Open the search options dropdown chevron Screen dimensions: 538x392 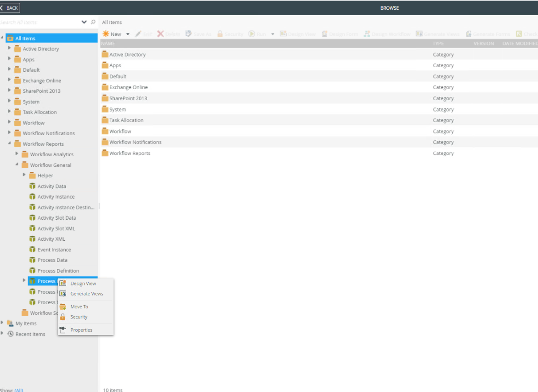(84, 22)
